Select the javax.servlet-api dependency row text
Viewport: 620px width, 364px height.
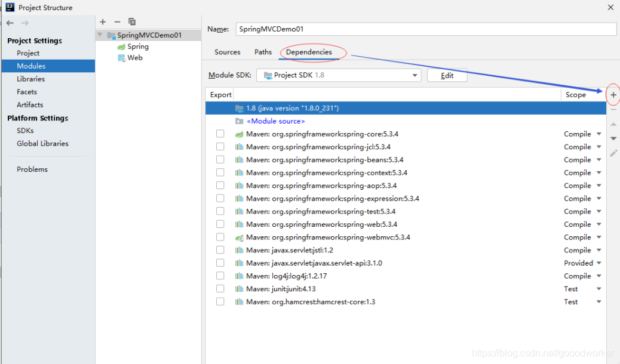[314, 263]
